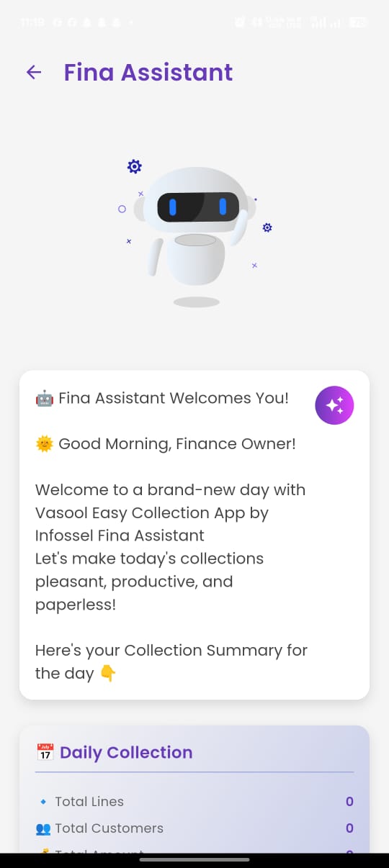Tap the people icon beside Total Customers
This screenshot has width=389, height=868.
tap(43, 828)
